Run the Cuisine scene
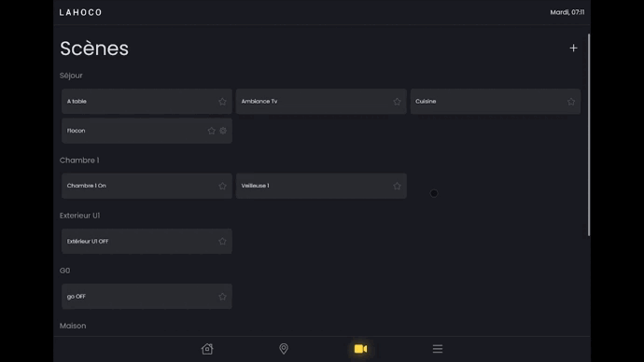 [496, 102]
